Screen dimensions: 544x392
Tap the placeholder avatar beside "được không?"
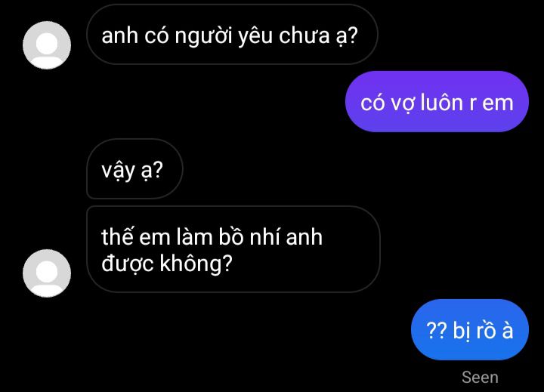47,273
